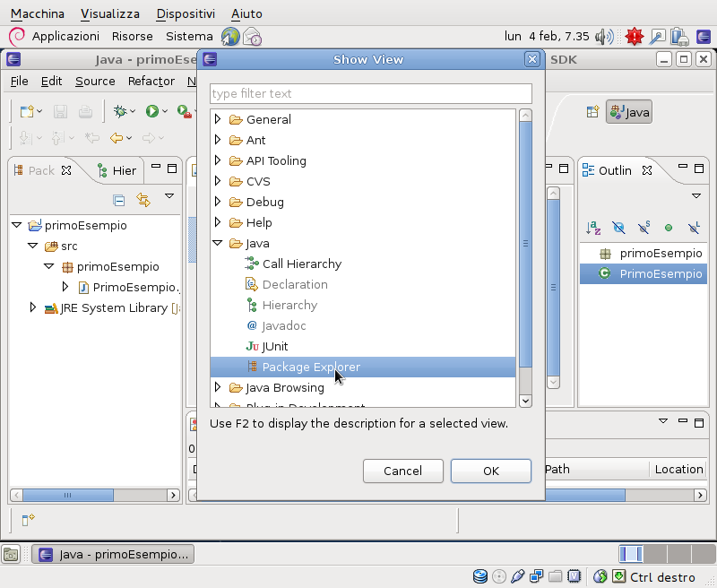Toggle Sort alphabetically in Outline
This screenshot has height=588, width=717.
click(x=593, y=228)
